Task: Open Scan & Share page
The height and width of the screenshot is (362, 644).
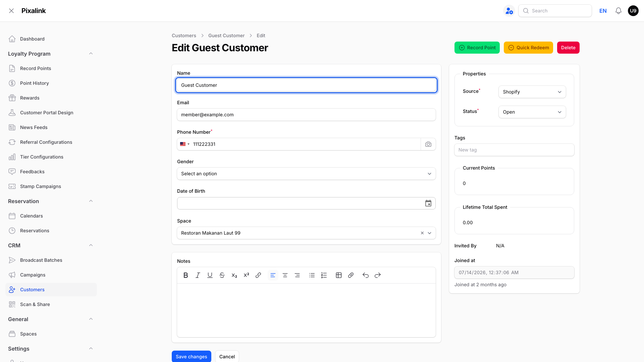Action: tap(51, 304)
